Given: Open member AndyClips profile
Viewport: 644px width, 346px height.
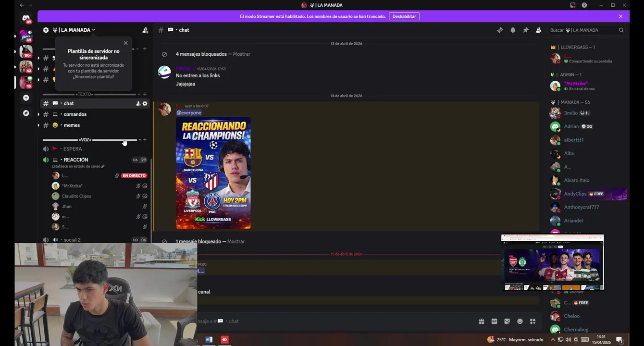Looking at the screenshot, I should click(588, 194).
